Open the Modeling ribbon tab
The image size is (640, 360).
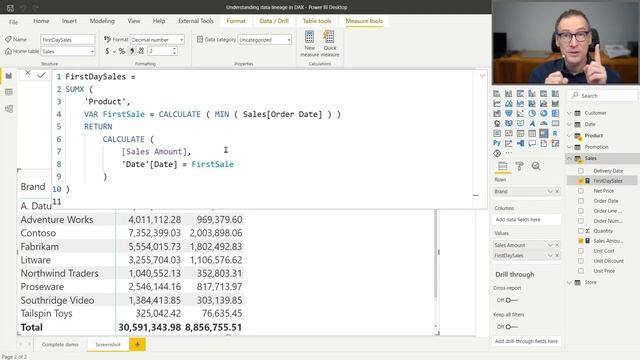102,21
